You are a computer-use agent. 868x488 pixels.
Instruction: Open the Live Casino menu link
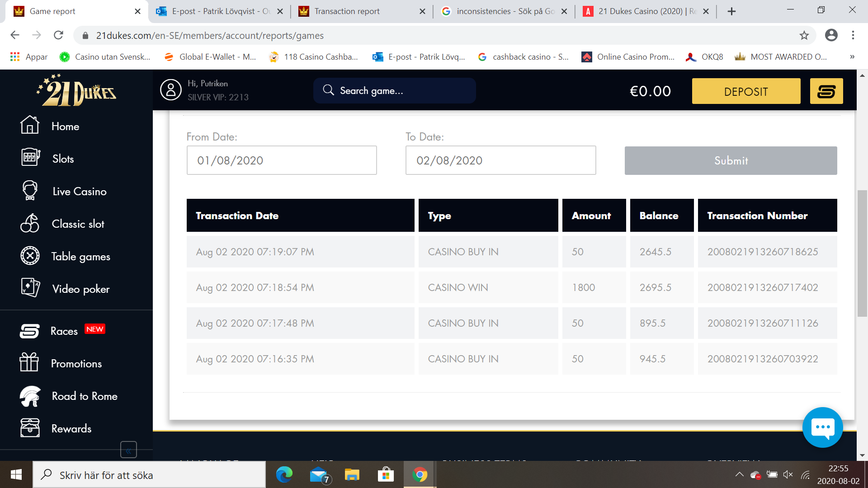80,192
